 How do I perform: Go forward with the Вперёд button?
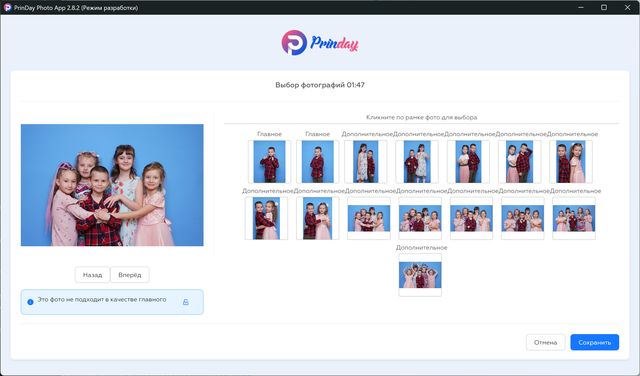130,275
